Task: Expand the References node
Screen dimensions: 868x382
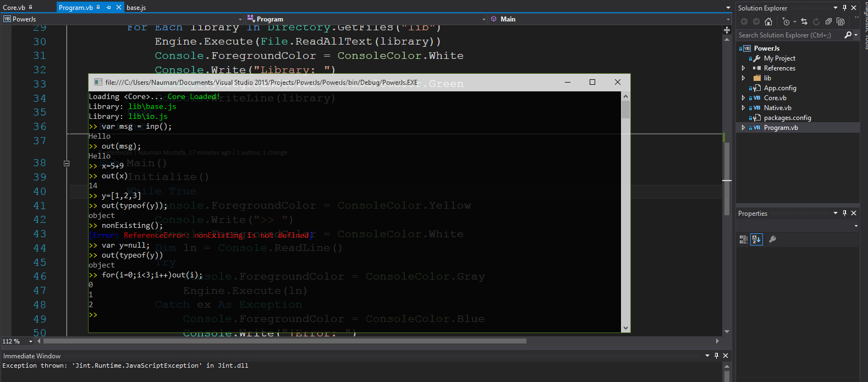Action: (743, 68)
